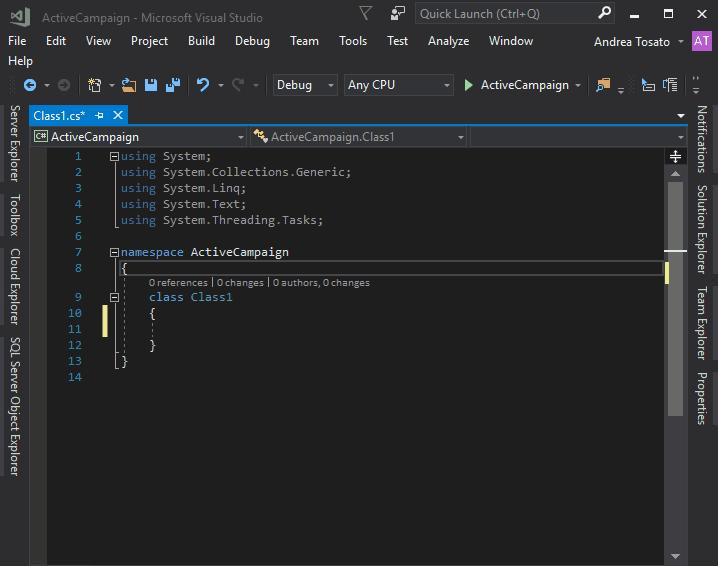Click the Visual Studio logo icon
The width and height of the screenshot is (718, 566).
20,17
